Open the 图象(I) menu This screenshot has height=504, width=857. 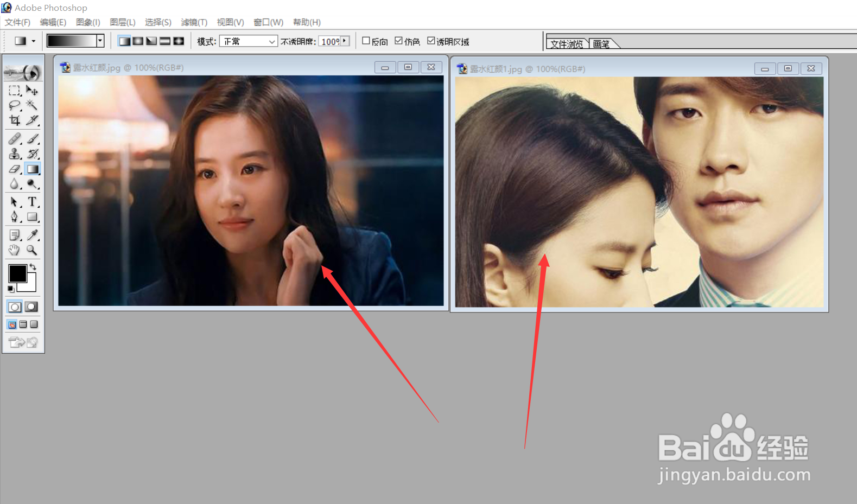coord(88,22)
